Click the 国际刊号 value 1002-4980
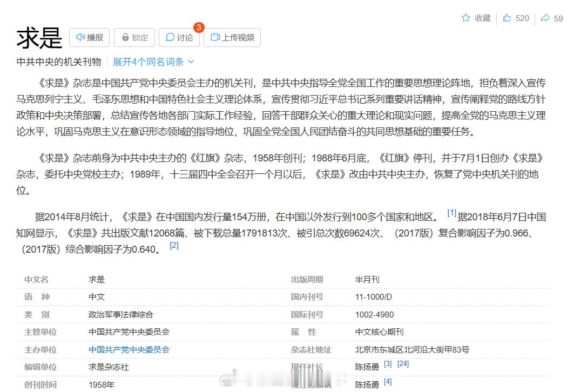The width and height of the screenshot is (567, 392). point(374,315)
